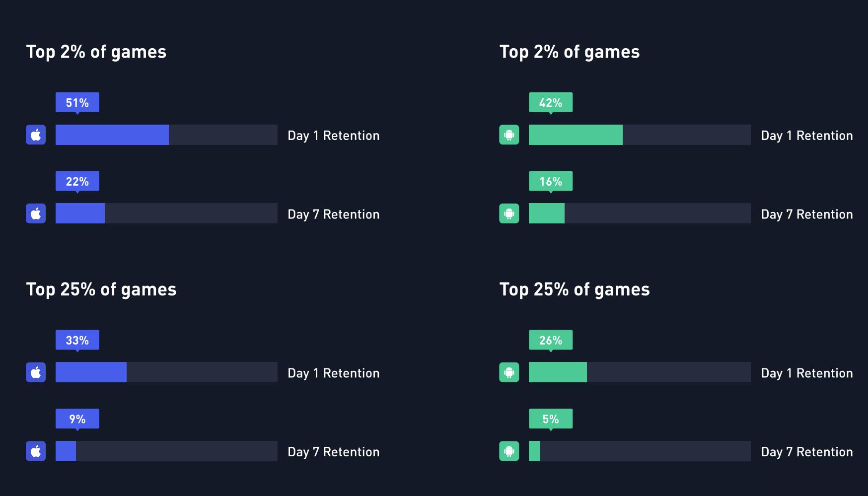This screenshot has height=496, width=868.
Task: Click the Day 1 Retention label beside the 42% bar
Action: [806, 136]
